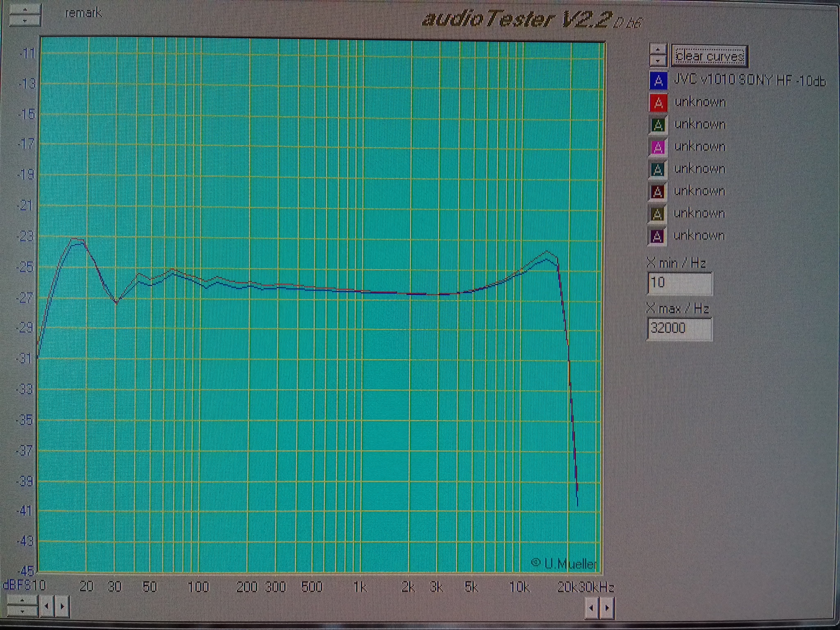Viewport: 840px width, 630px height.
Task: Click the dark green curve A icon
Action: point(658,125)
